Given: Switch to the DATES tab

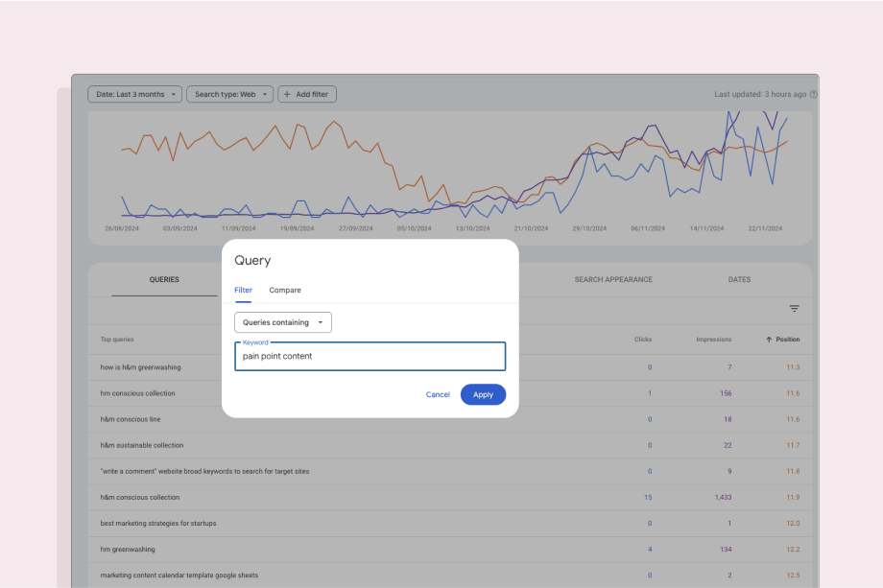Looking at the screenshot, I should (739, 279).
